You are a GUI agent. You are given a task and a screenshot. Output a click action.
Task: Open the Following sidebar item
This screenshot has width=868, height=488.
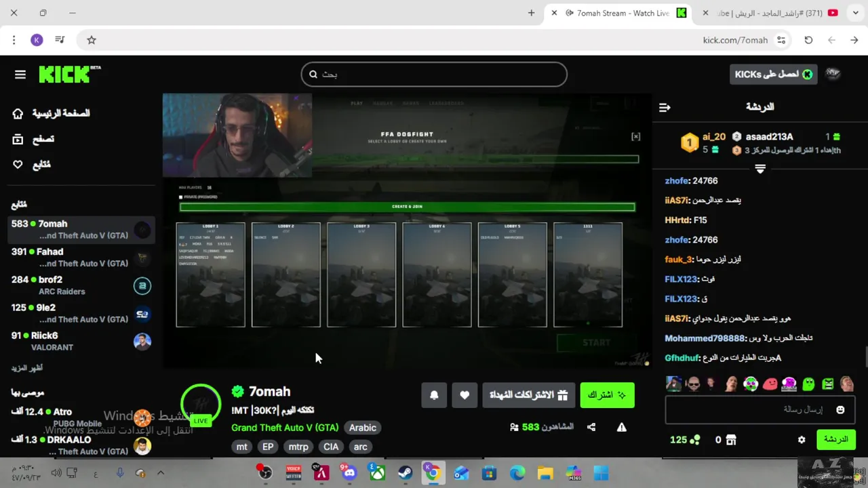pyautogui.click(x=32, y=165)
